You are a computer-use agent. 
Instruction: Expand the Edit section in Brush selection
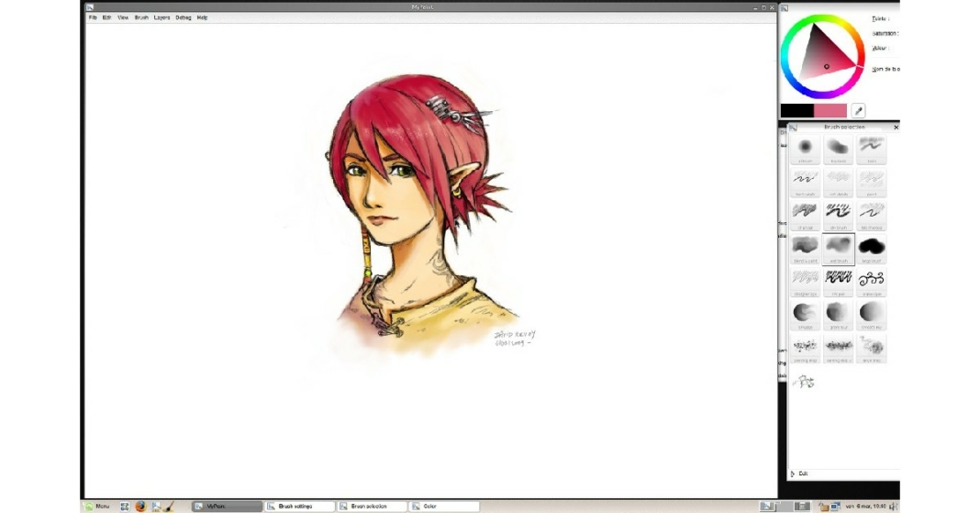tap(799, 474)
